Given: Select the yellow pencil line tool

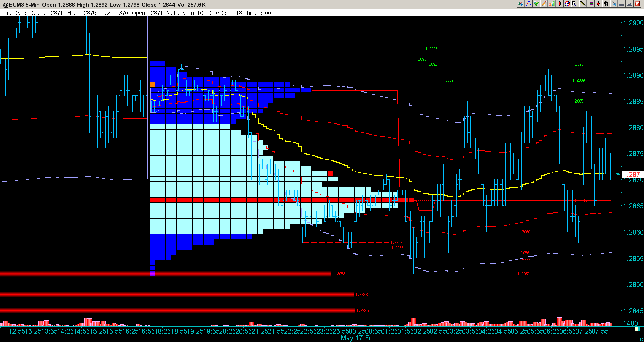Looking at the screenshot, I should [583, 4].
